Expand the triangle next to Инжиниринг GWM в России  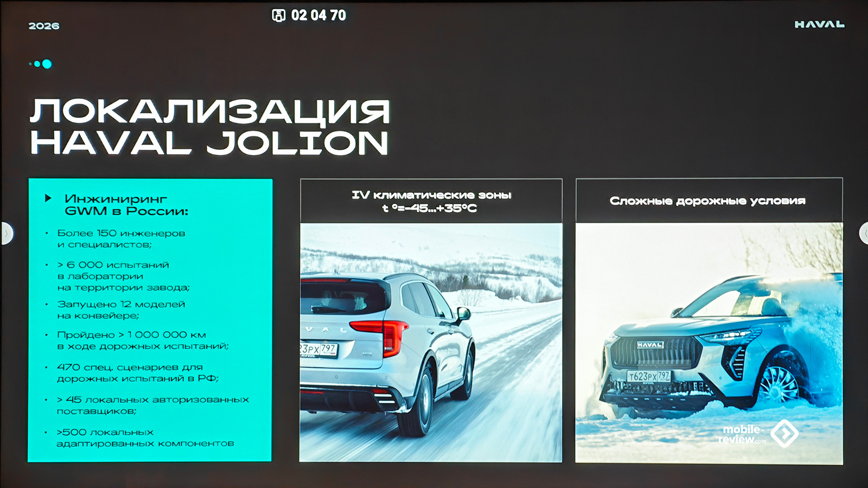(x=48, y=199)
